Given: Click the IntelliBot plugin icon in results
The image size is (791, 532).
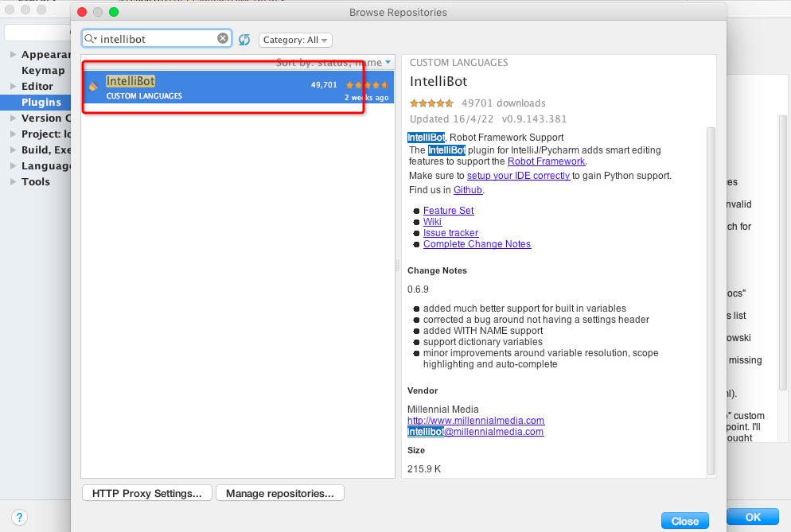Looking at the screenshot, I should pos(94,85).
